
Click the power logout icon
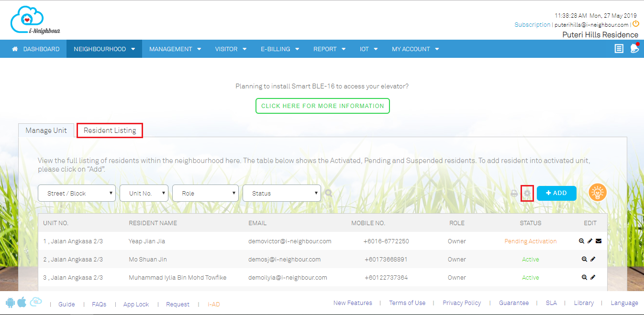pyautogui.click(x=636, y=23)
